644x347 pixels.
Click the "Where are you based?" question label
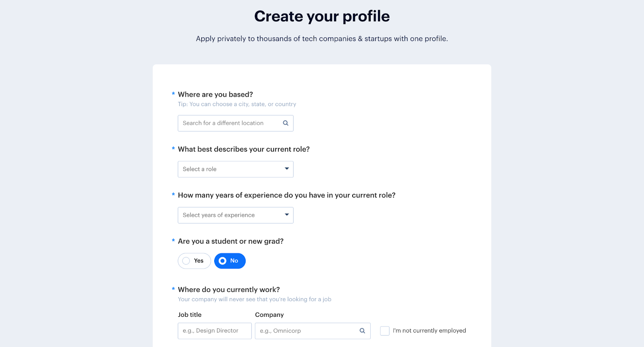[215, 94]
